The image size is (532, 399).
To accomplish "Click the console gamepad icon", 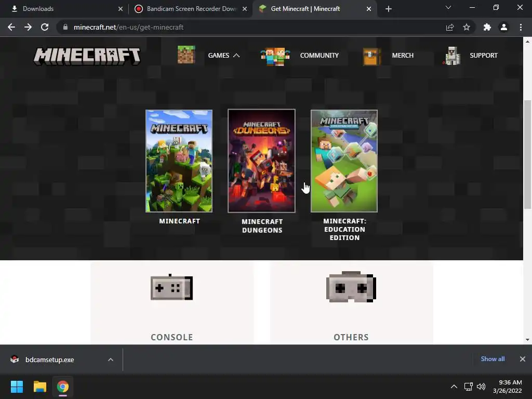I will (x=171, y=287).
